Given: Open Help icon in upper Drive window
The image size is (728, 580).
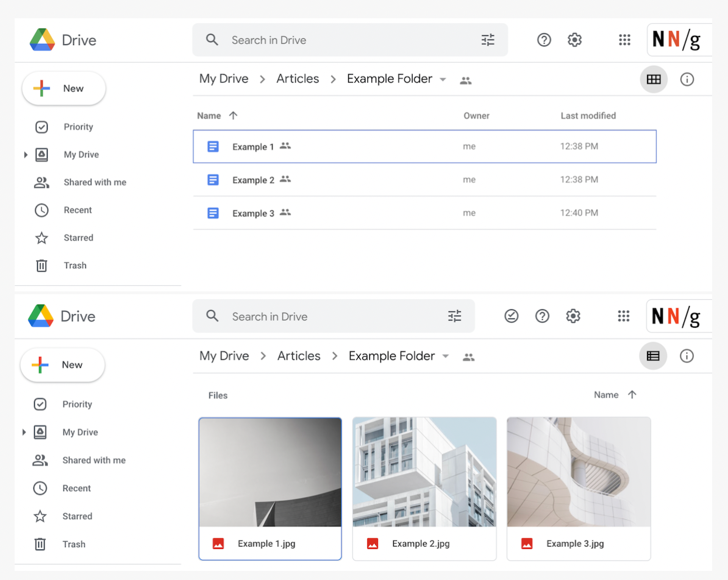Looking at the screenshot, I should 544,40.
